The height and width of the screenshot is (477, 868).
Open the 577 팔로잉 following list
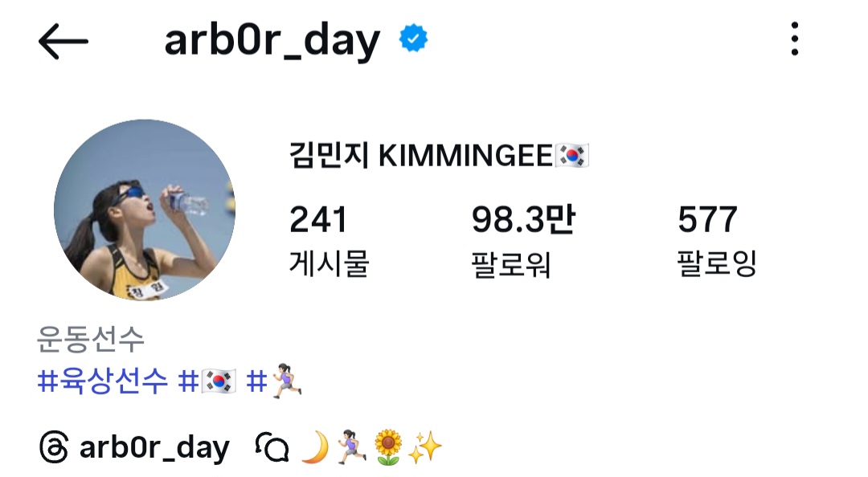[717, 239]
